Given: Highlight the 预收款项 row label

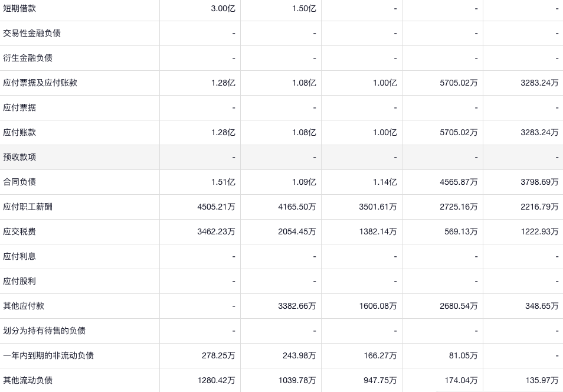Looking at the screenshot, I should click(19, 157).
